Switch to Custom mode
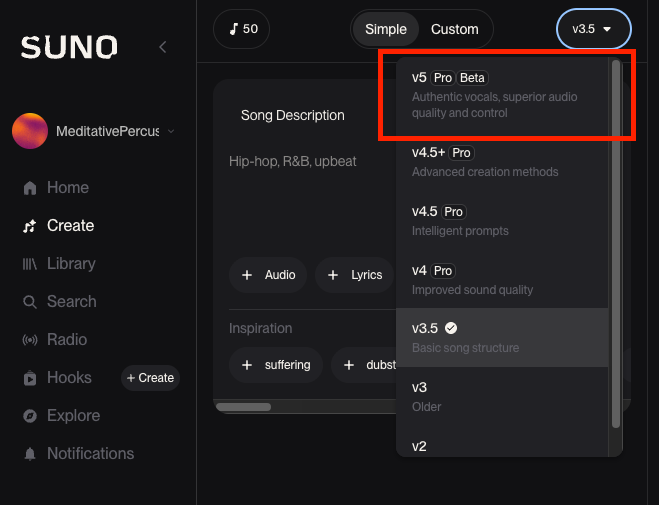This screenshot has height=505, width=659. pyautogui.click(x=454, y=29)
